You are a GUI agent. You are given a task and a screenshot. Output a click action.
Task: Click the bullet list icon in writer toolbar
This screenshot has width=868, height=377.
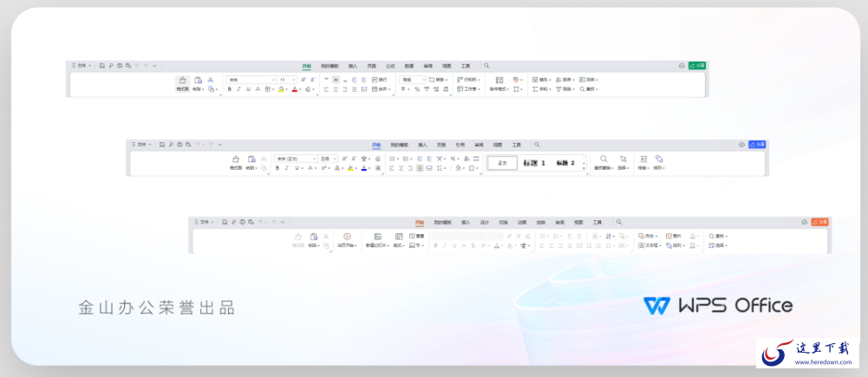click(x=393, y=159)
